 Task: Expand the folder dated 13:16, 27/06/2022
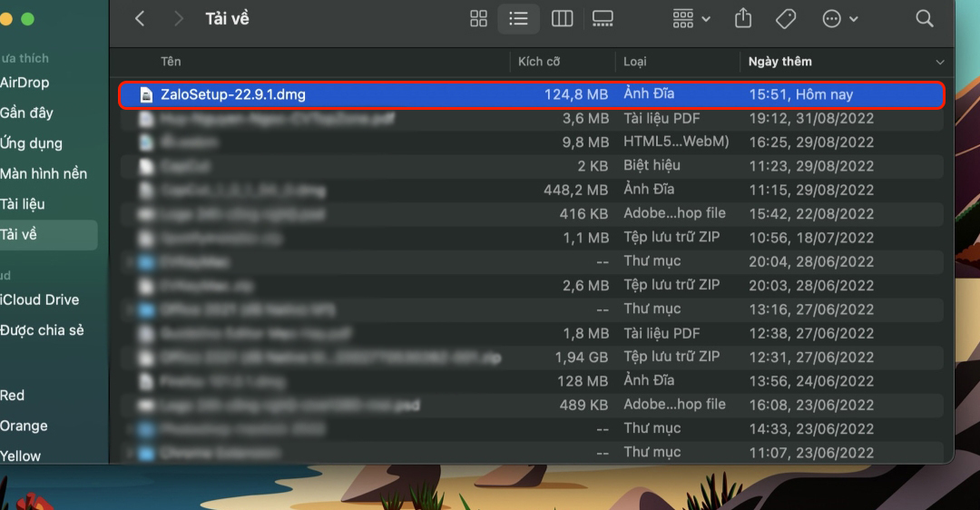click(x=130, y=309)
